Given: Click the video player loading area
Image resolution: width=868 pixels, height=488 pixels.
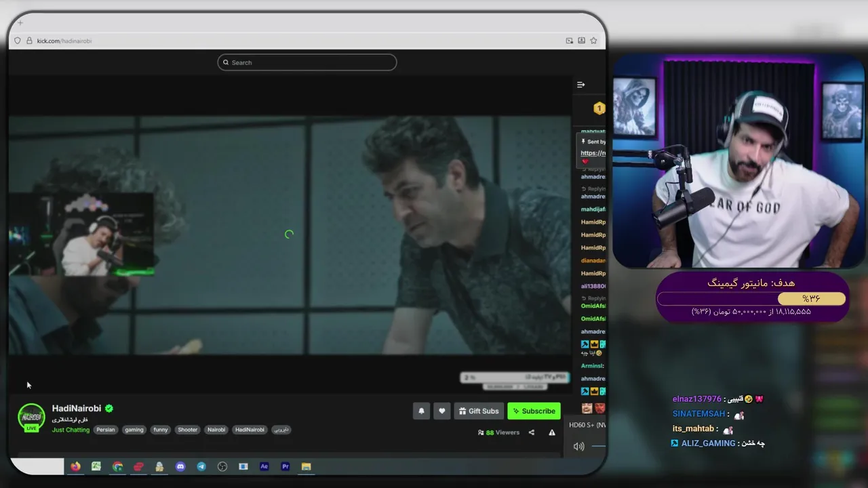Looking at the screenshot, I should tap(290, 235).
